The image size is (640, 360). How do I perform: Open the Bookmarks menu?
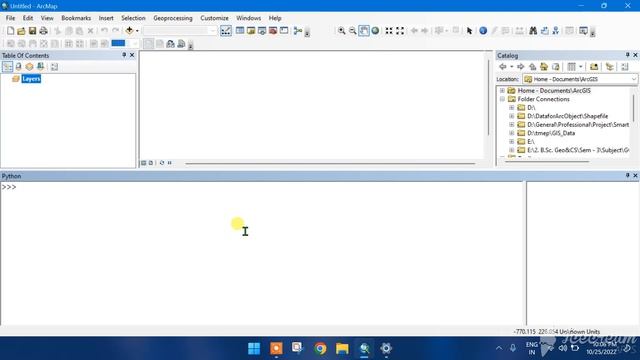point(76,18)
